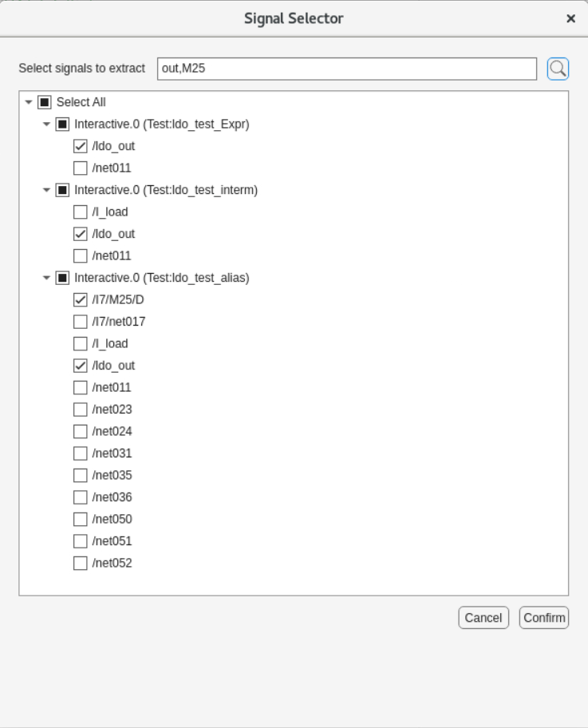This screenshot has width=588, height=728.
Task: Collapse the Select All tree root
Action: click(x=29, y=102)
